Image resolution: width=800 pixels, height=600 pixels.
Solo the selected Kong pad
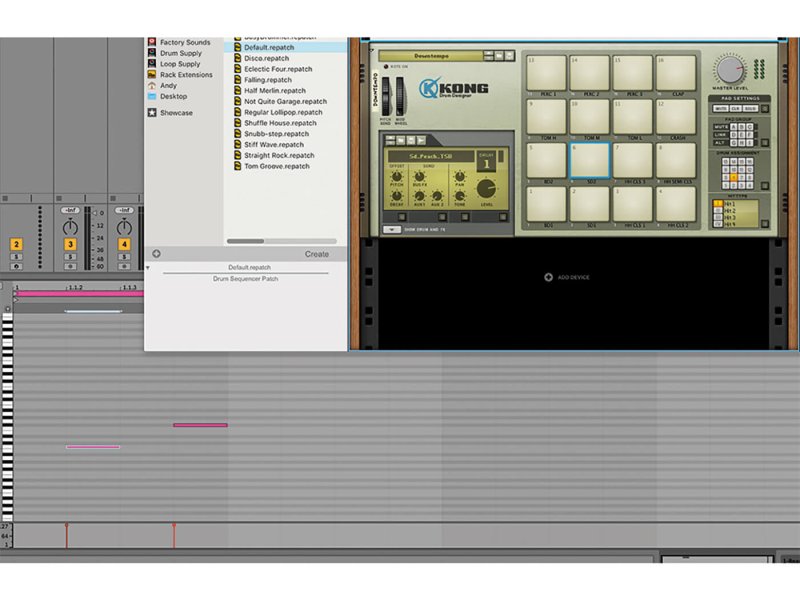pyautogui.click(x=751, y=109)
